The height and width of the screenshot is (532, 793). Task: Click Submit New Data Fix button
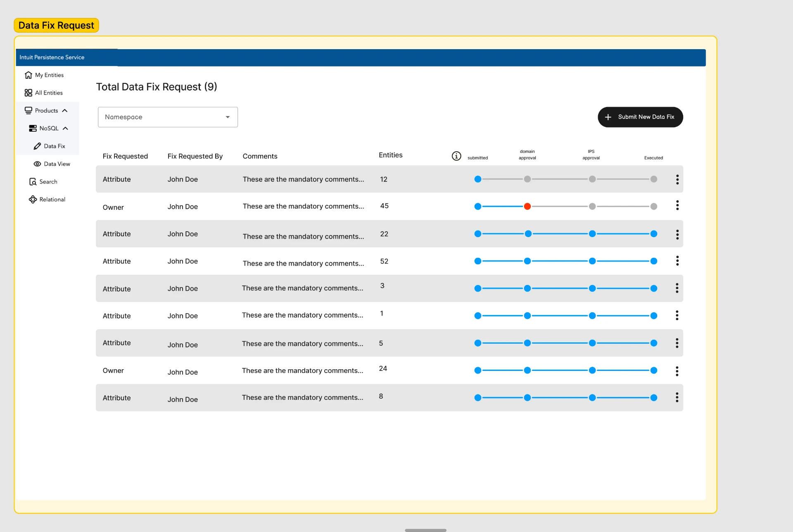point(640,117)
